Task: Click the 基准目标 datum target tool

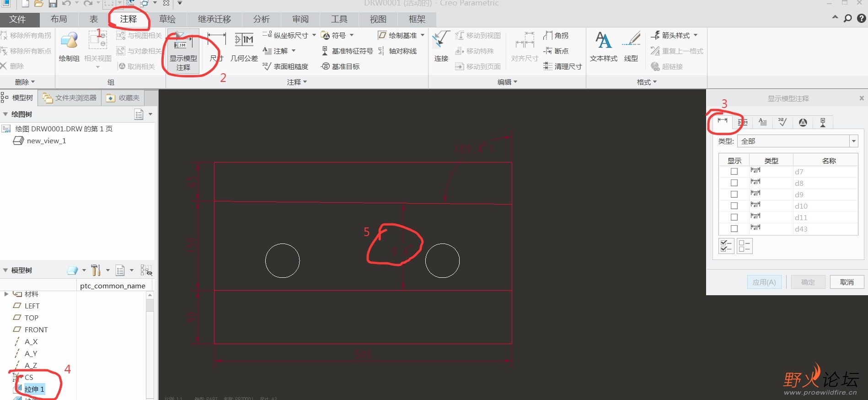Action: [341, 66]
